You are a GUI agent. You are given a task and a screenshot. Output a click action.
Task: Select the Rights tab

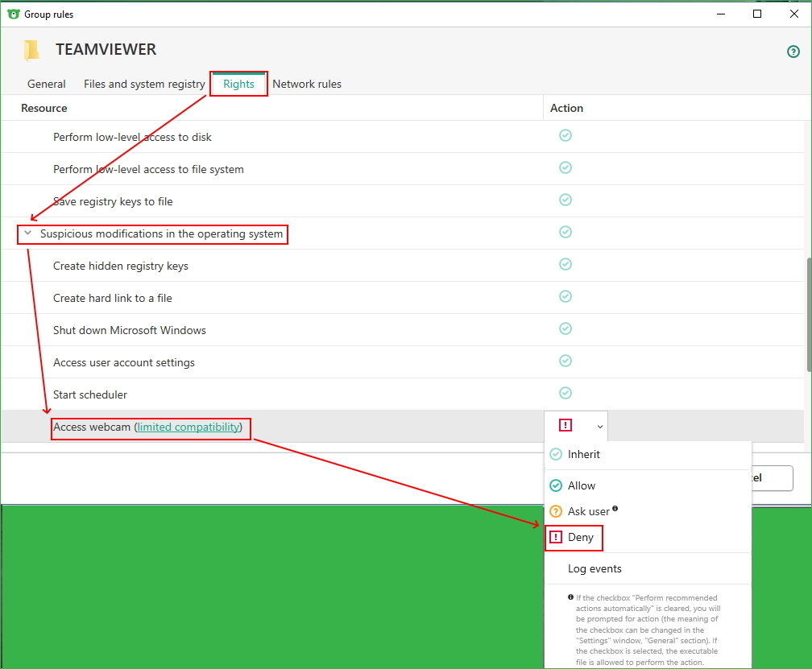(238, 84)
